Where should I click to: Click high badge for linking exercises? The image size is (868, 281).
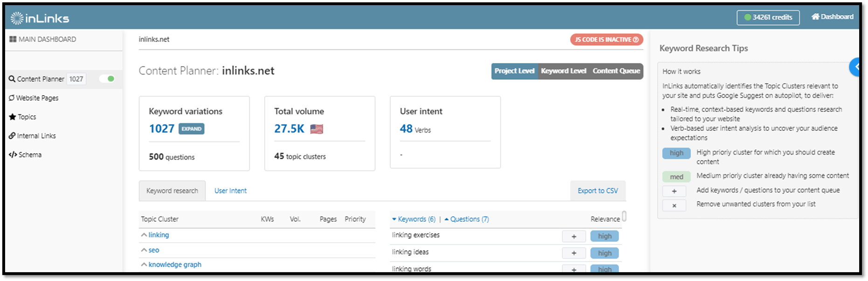tap(605, 236)
